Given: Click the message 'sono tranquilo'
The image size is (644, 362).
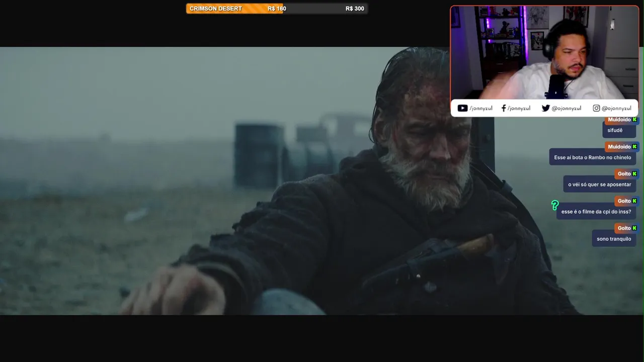Looking at the screenshot, I should point(614,239).
